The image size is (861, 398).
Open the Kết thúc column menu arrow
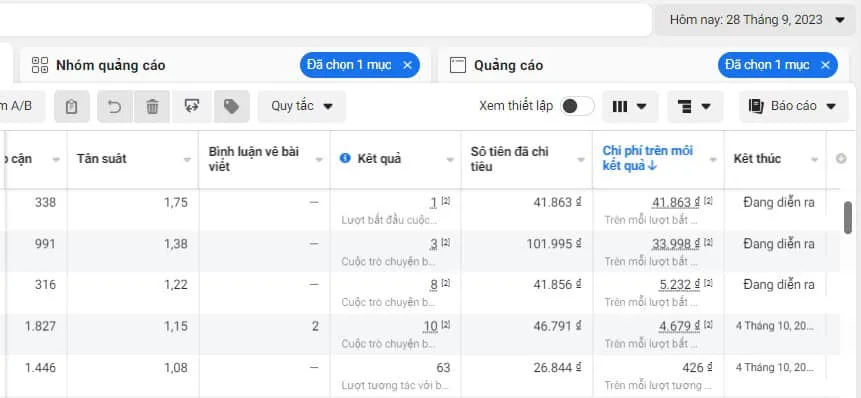(x=814, y=160)
